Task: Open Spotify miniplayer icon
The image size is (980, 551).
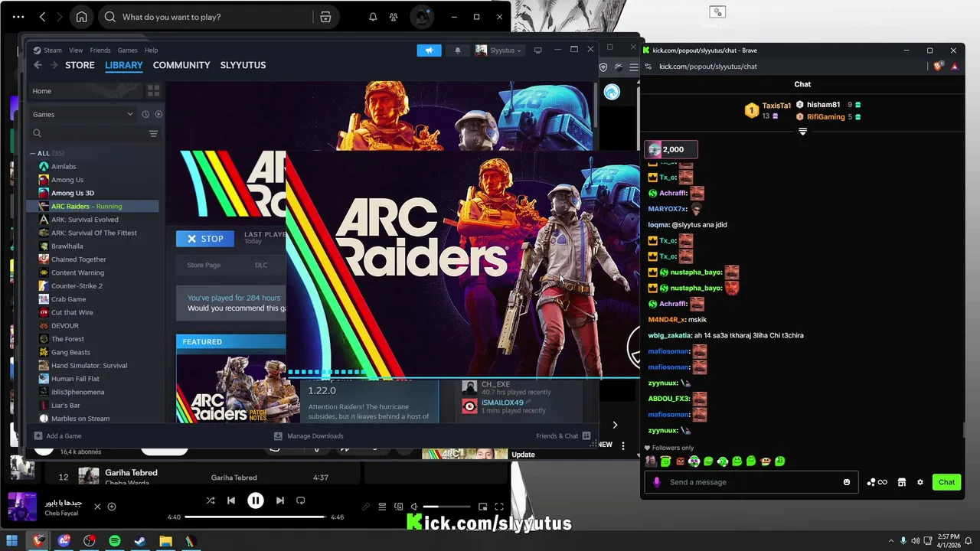Action: pos(483,507)
